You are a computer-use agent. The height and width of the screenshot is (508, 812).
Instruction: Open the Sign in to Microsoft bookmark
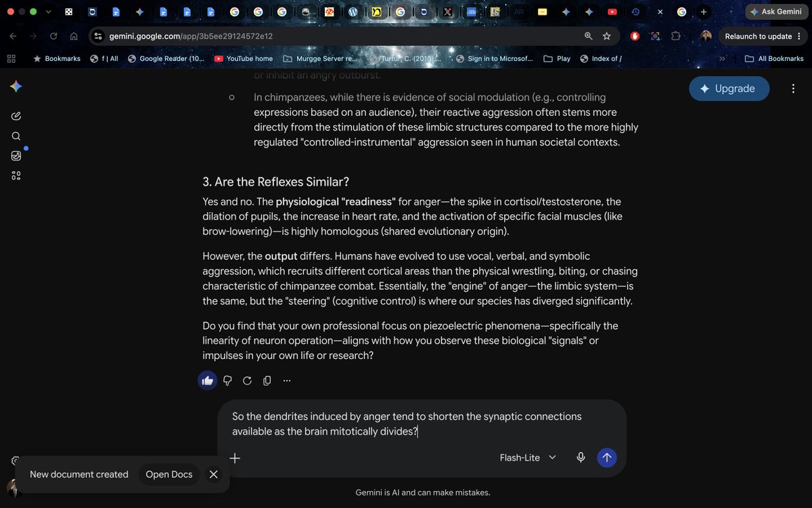[494, 59]
